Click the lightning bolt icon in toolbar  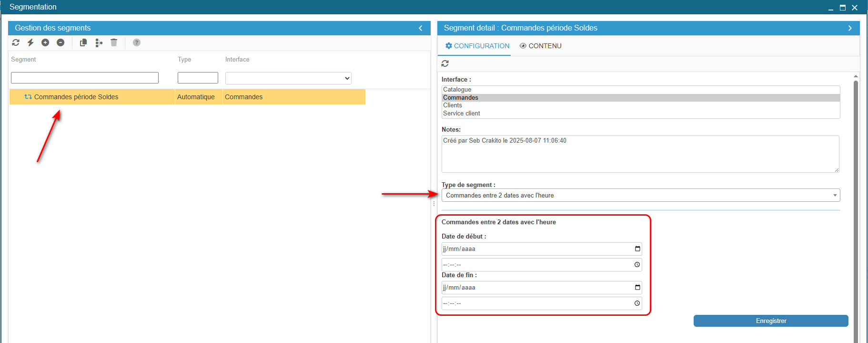[x=30, y=42]
